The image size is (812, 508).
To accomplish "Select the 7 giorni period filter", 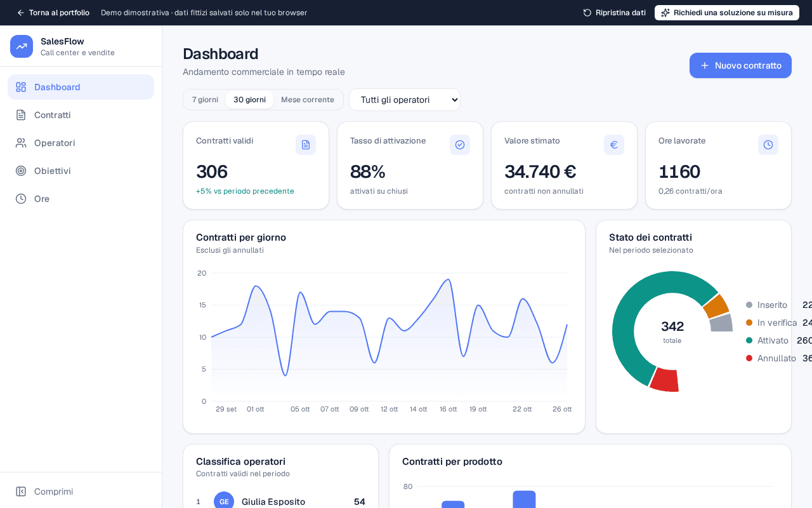I will coord(205,100).
